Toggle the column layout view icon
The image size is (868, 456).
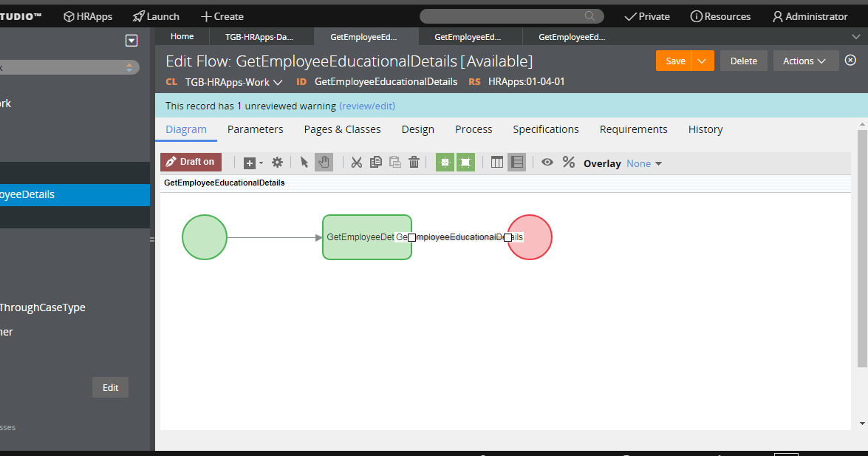pos(496,162)
